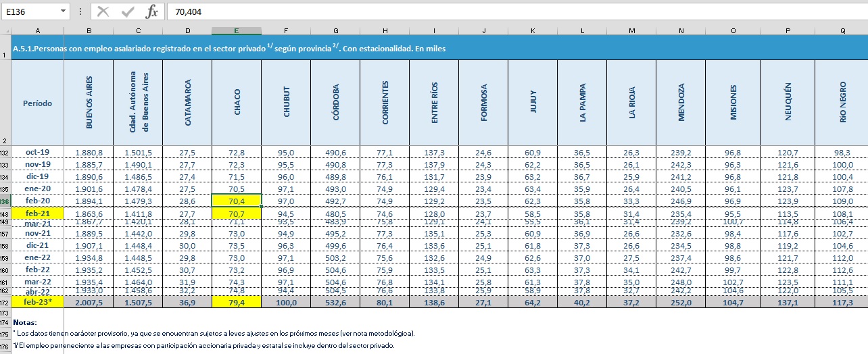Click the ene-20 period cell
This screenshot has width=868, height=354.
tap(37, 188)
